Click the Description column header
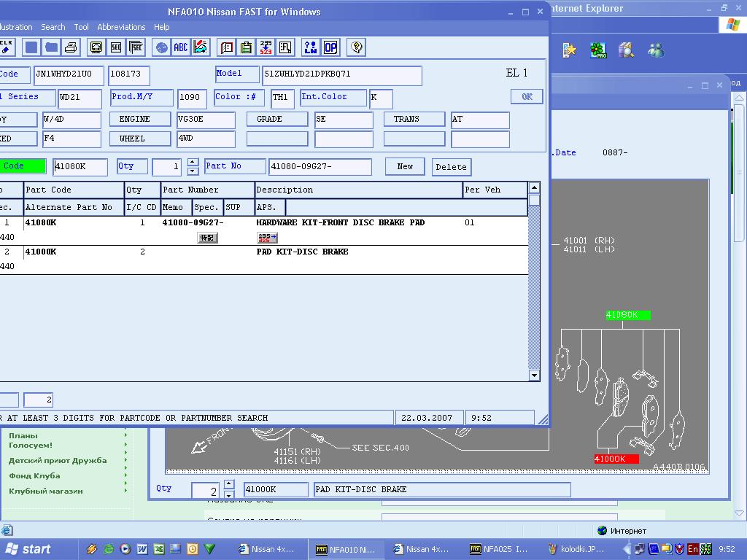 359,190
